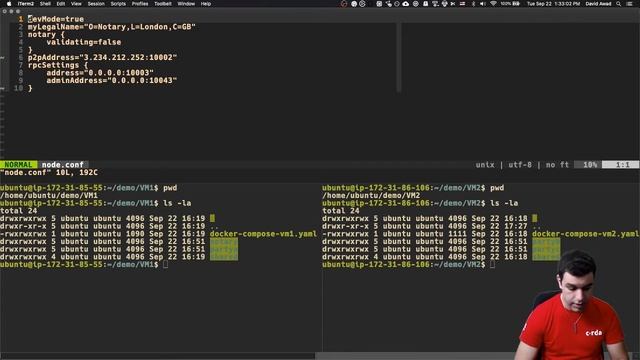Screen dimensions: 640x360
Task: Click the myLegalName Notary line
Action: coord(112,27)
